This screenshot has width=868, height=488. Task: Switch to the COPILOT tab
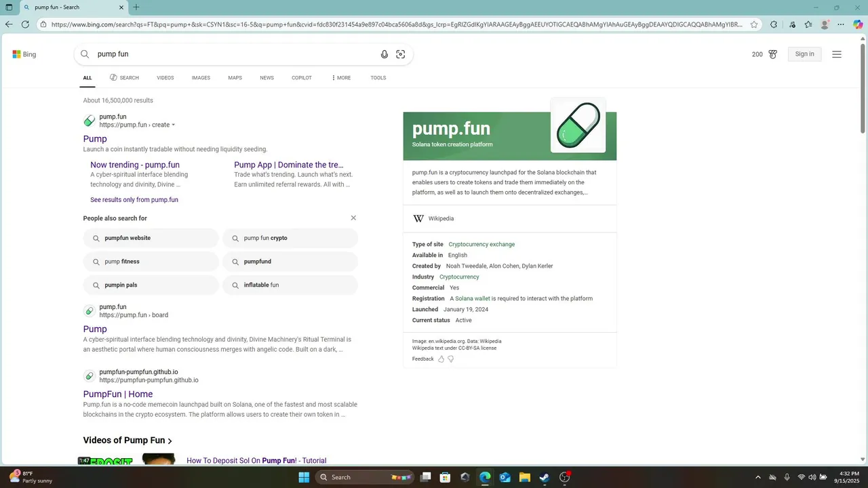(x=302, y=78)
